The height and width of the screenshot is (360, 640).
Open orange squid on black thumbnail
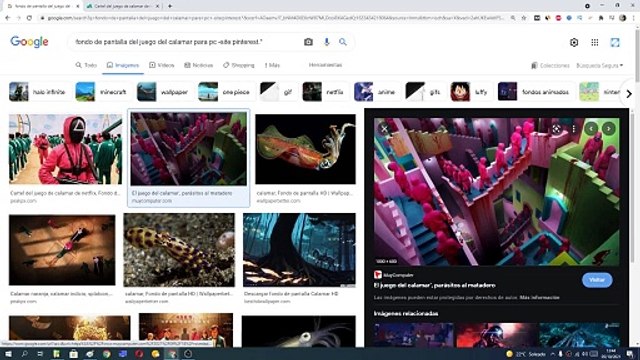tap(305, 149)
